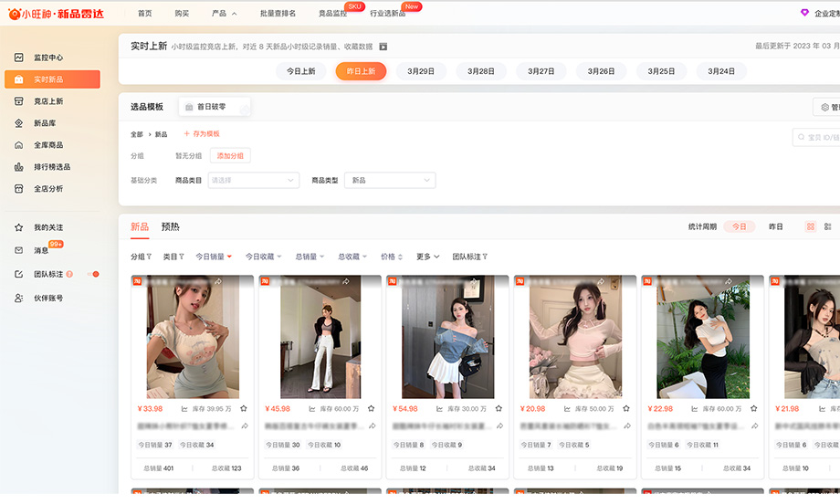The width and height of the screenshot is (840, 504).
Task: Share the ¥54.98 product title link
Action: (499, 426)
